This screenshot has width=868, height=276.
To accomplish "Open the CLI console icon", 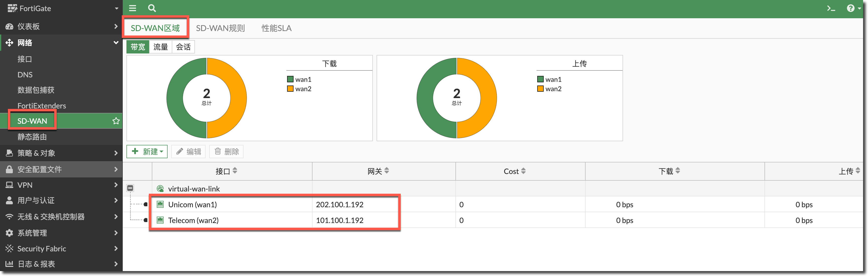I will coord(831,8).
